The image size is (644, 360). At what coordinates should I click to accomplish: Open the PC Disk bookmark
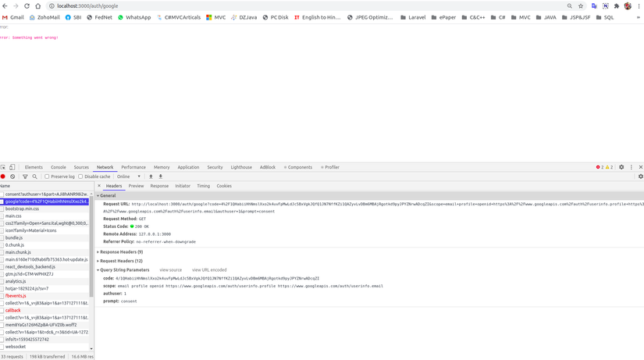point(276,17)
